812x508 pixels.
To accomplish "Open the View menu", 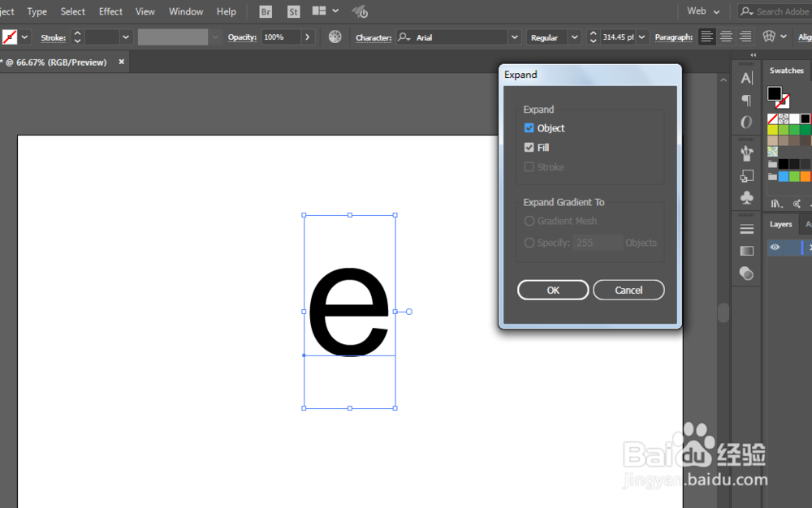I will click(x=145, y=11).
